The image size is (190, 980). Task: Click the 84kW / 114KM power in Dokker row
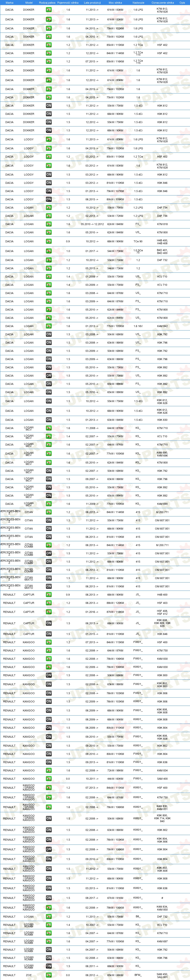click(115, 53)
